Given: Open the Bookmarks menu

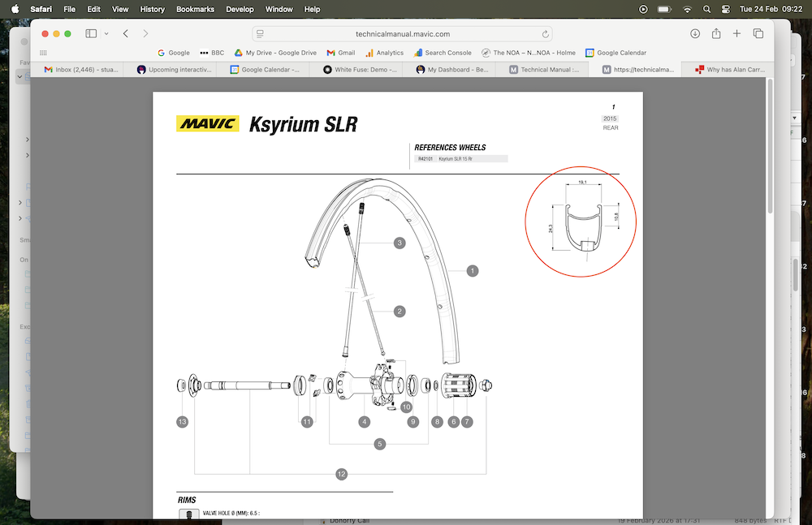Looking at the screenshot, I should pyautogui.click(x=195, y=9).
